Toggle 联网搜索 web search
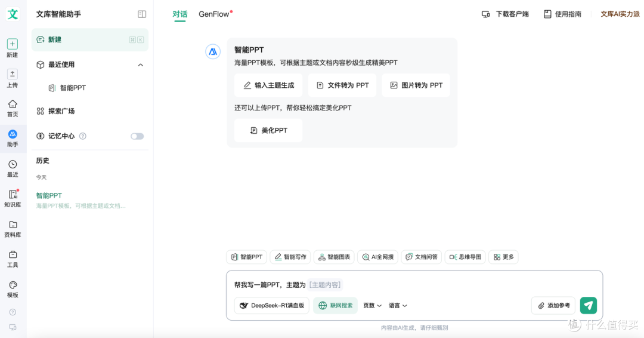This screenshot has width=644, height=338. (x=335, y=306)
